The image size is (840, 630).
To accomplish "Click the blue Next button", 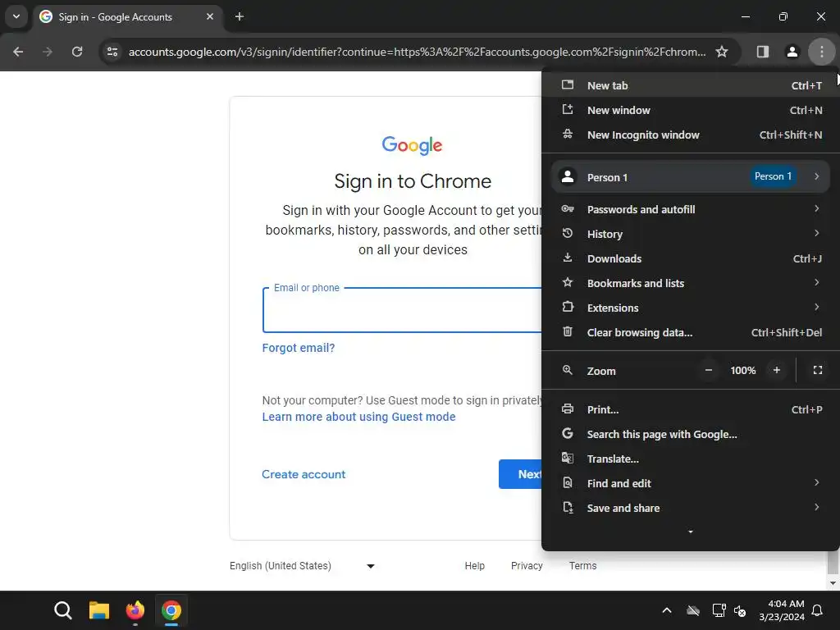I will pyautogui.click(x=519, y=474).
